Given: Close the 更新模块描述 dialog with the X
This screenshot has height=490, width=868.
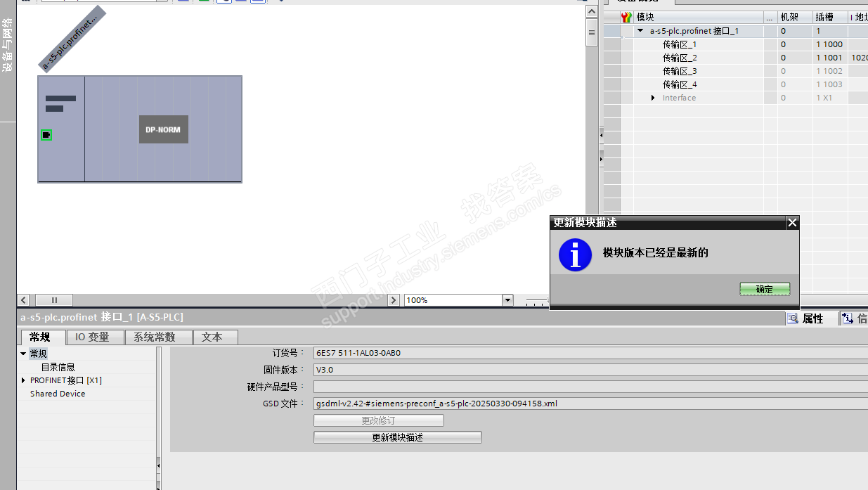Looking at the screenshot, I should [792, 223].
